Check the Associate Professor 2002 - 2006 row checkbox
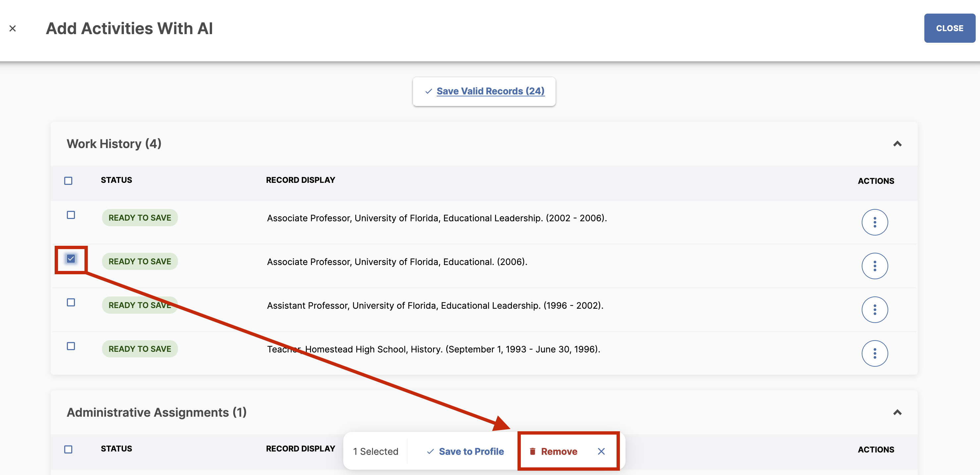 click(x=71, y=215)
